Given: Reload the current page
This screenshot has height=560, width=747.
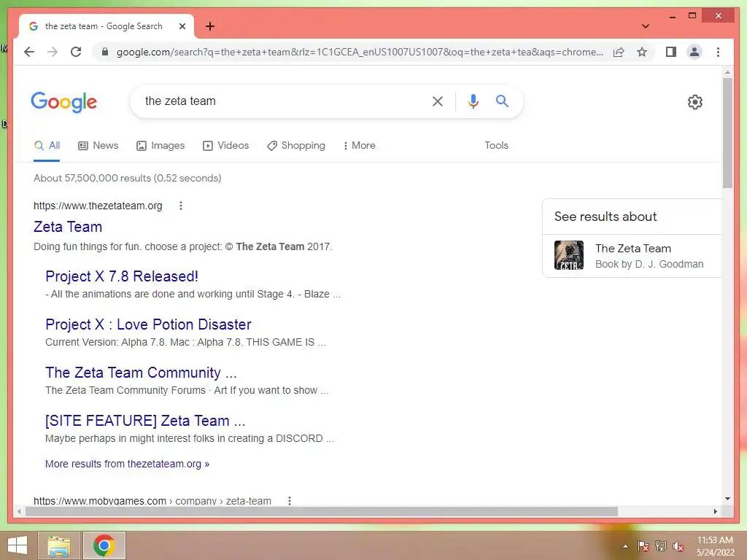Looking at the screenshot, I should [x=76, y=52].
